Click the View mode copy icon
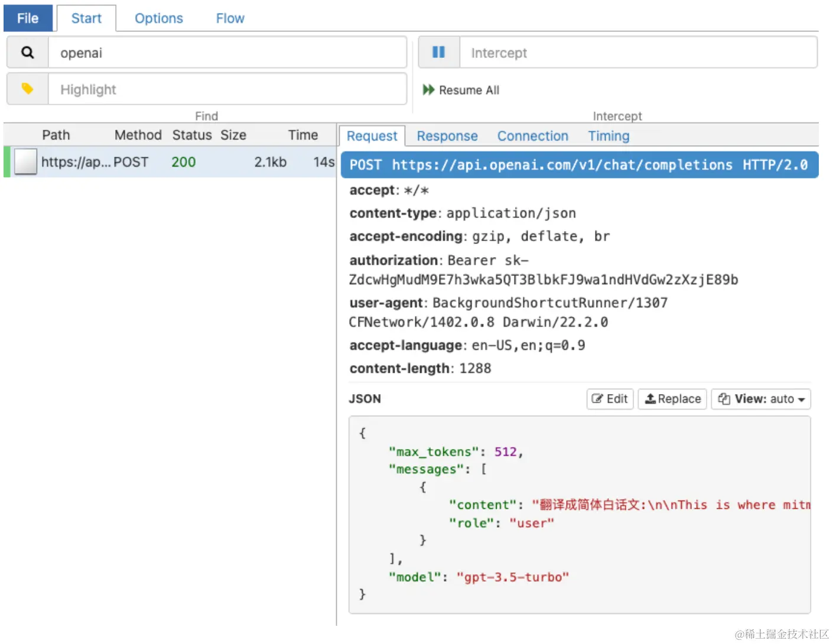Viewport: 833px width, 644px height. 724,399
